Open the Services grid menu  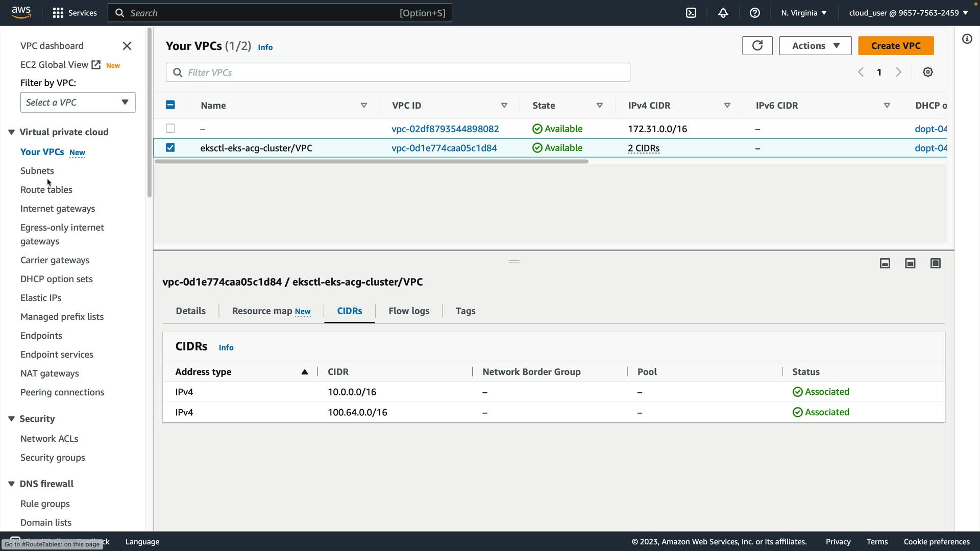tap(58, 13)
